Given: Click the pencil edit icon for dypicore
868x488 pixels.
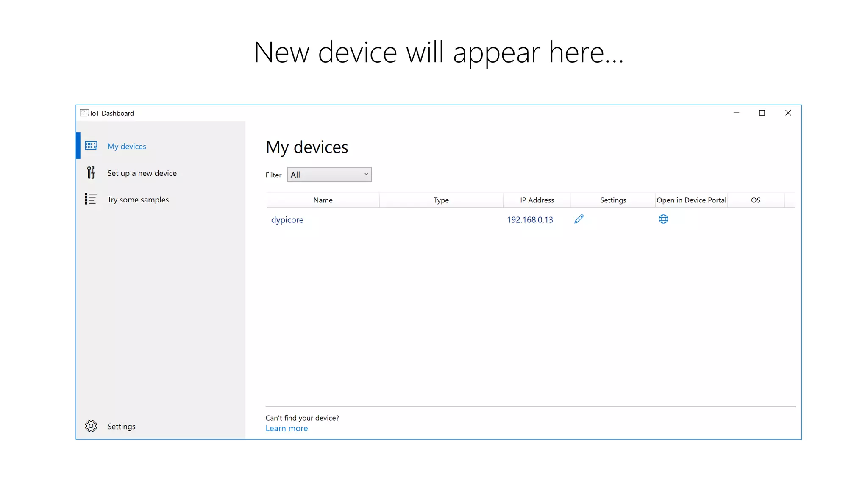Looking at the screenshot, I should [x=579, y=219].
